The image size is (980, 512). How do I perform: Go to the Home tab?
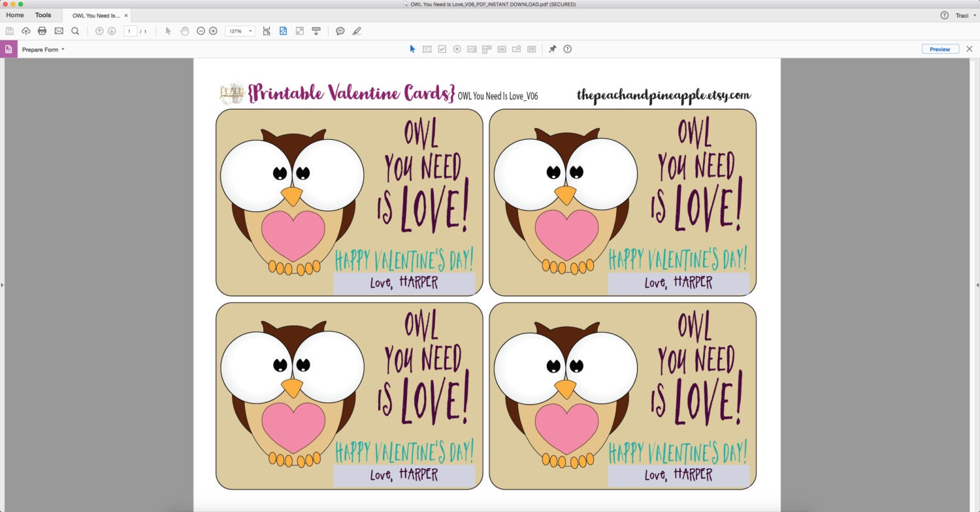click(x=14, y=14)
